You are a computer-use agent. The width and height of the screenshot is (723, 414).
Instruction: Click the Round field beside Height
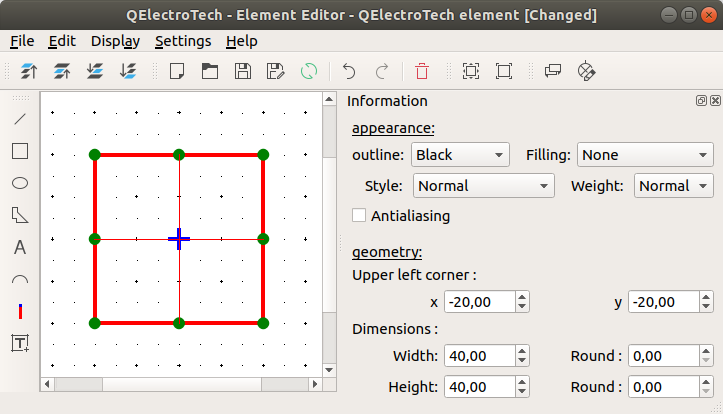point(664,387)
